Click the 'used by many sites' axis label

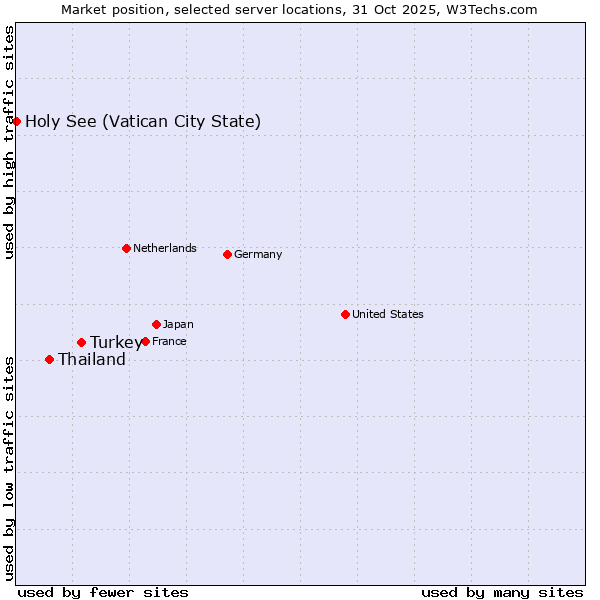pos(502,592)
